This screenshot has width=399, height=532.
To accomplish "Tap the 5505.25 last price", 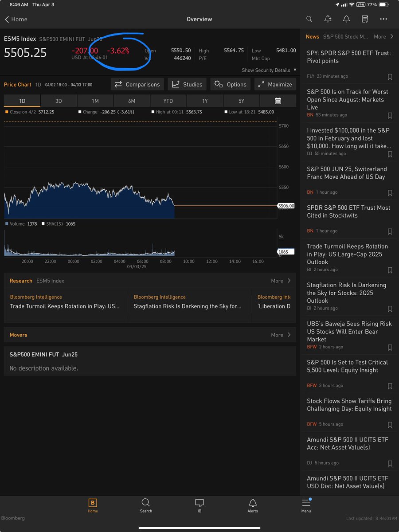I will [x=25, y=53].
